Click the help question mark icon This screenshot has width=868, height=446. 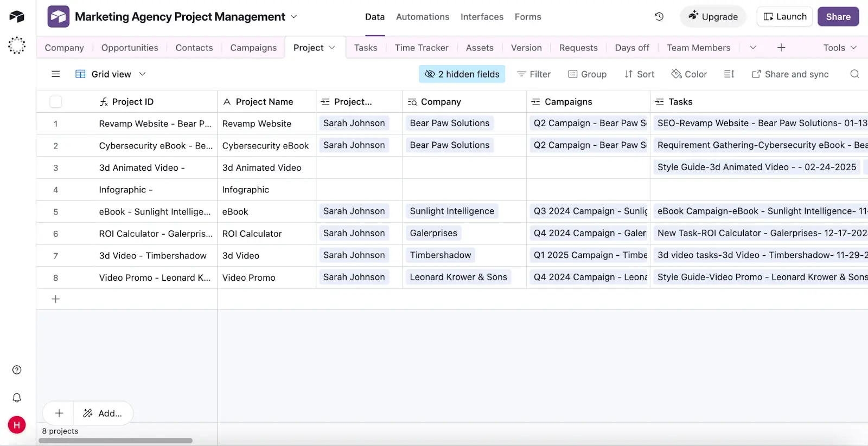[17, 370]
